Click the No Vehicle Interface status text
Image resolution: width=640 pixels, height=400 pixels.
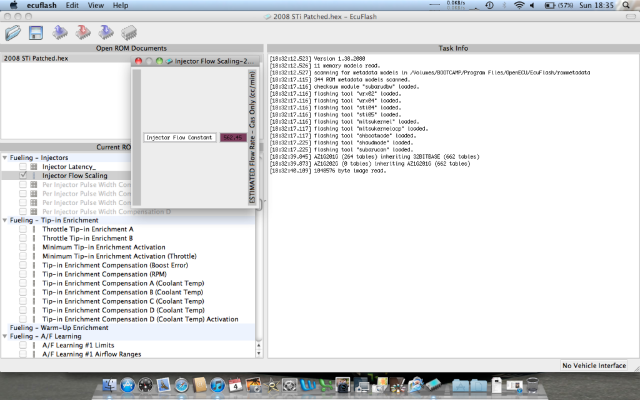pos(594,365)
